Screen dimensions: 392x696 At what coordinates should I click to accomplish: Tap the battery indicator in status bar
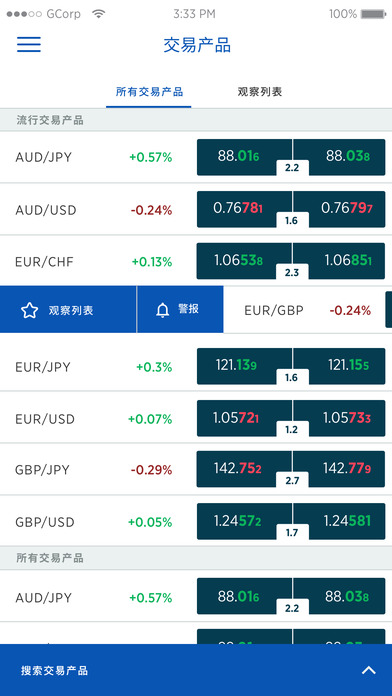point(373,14)
